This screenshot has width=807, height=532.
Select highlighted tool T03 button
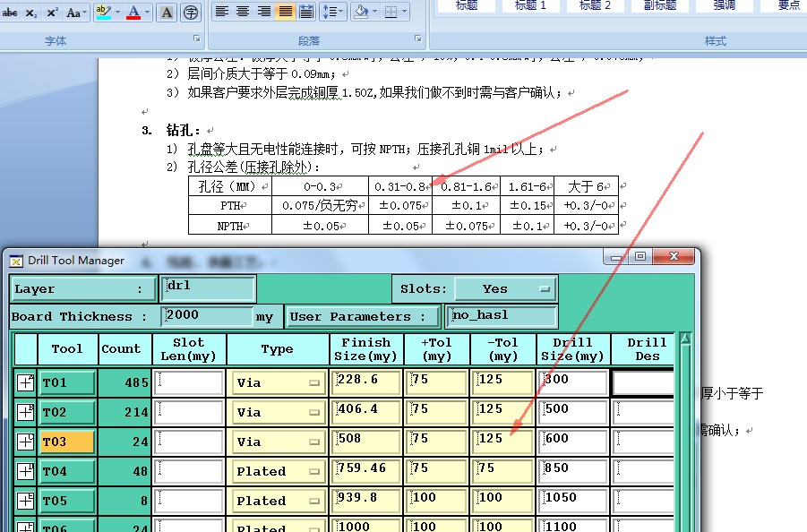pos(67,442)
